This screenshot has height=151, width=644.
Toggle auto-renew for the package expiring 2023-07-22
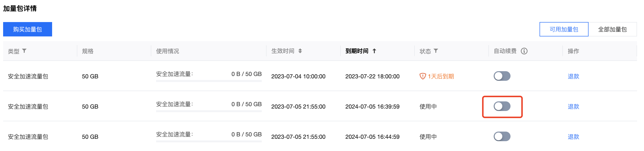point(502,76)
